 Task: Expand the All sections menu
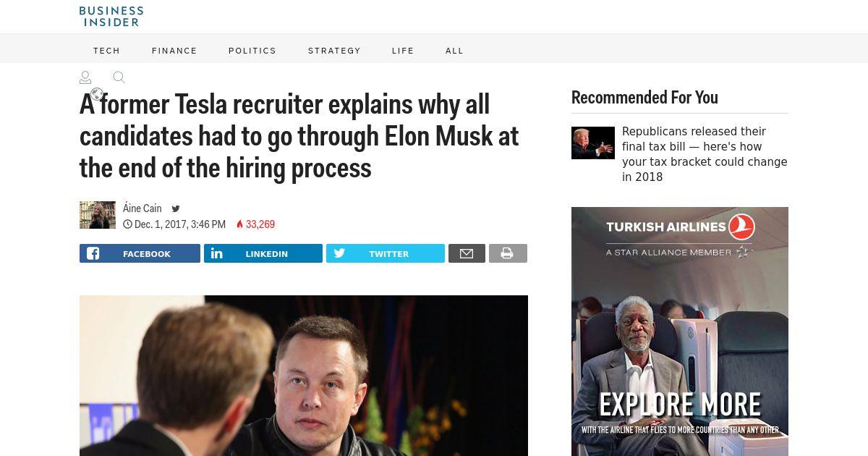(454, 51)
